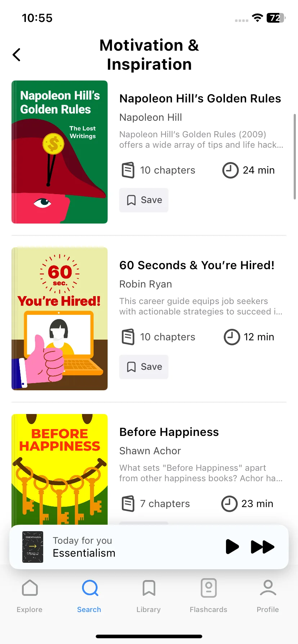This screenshot has width=298, height=644.
Task: Open the Flashcards tab icon
Action: tap(208, 588)
